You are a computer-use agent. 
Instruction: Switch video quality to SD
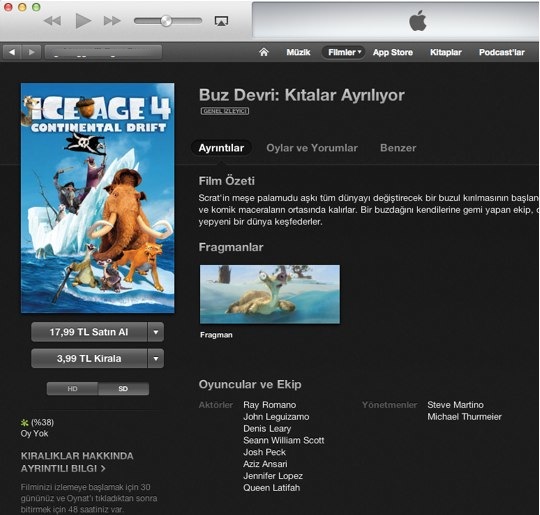123,389
